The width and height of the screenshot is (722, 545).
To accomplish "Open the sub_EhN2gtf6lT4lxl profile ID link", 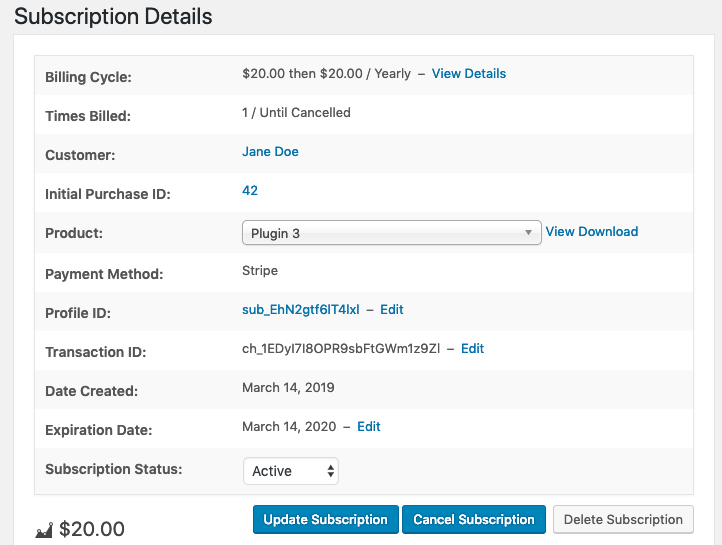I will click(x=300, y=310).
